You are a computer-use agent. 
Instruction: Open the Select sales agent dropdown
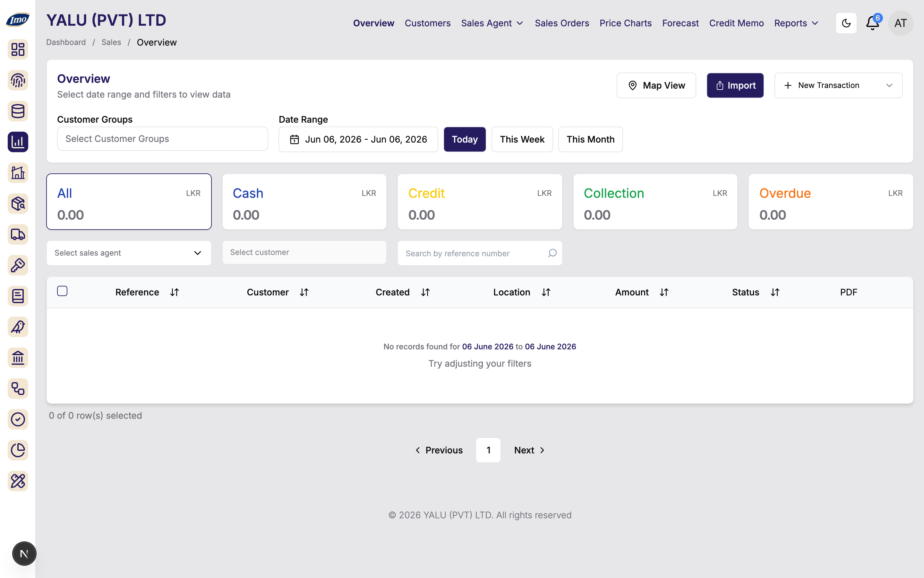(129, 253)
